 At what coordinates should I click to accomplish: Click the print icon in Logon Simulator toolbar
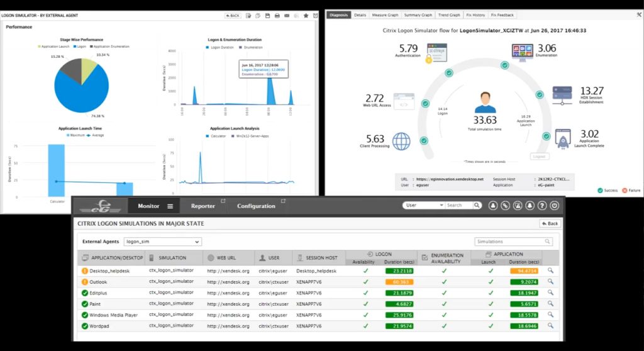(x=277, y=16)
